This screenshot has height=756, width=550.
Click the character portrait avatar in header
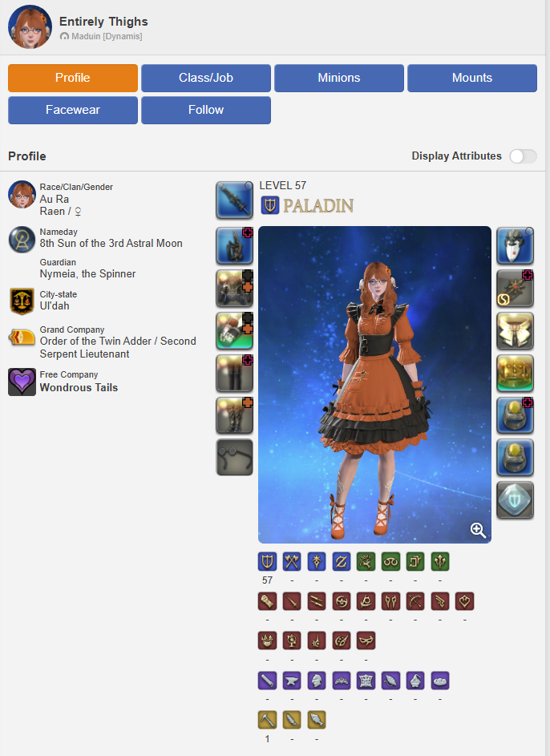(30, 27)
